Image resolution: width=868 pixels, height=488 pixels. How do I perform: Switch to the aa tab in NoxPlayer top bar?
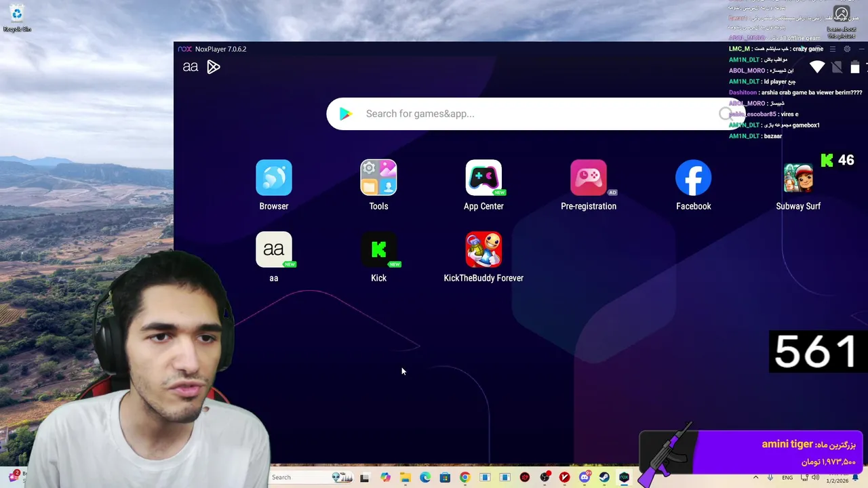[x=191, y=66]
